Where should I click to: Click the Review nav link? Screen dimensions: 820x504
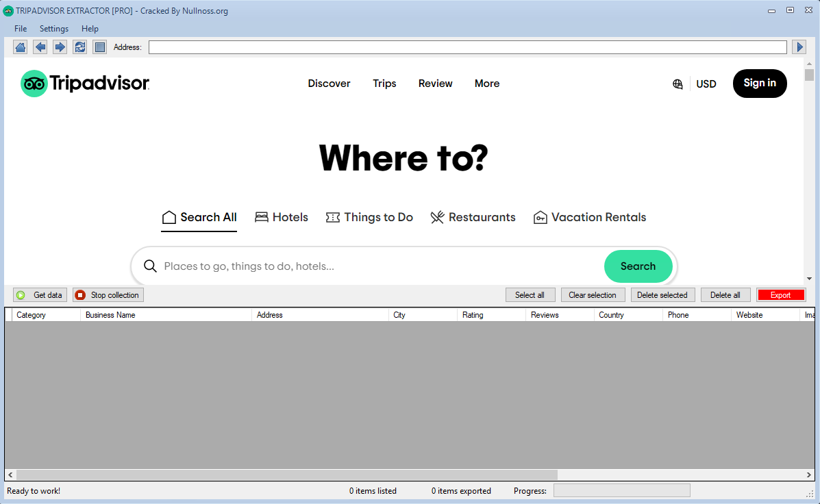click(x=435, y=84)
